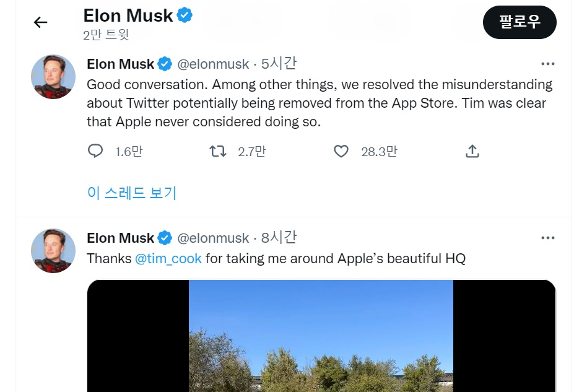Click the verified badge on the second tweet
This screenshot has width=574, height=392.
click(x=164, y=238)
